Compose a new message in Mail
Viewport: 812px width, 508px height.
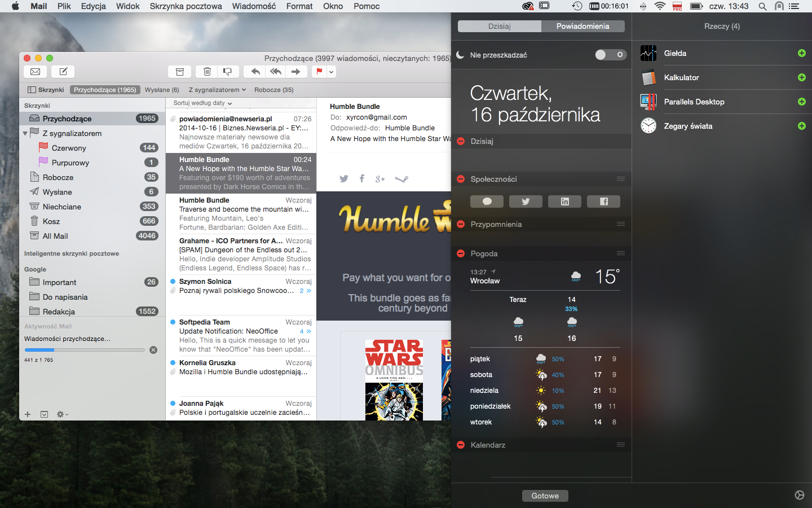pyautogui.click(x=63, y=72)
